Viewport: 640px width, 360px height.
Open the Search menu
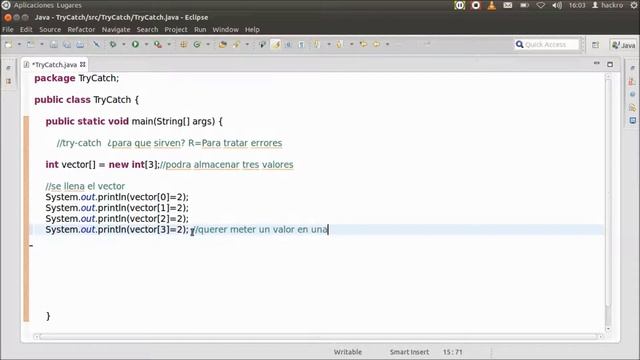point(147,29)
